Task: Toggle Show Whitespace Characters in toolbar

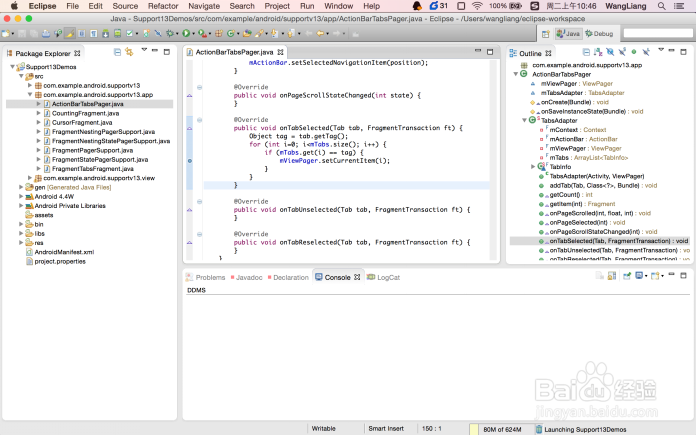Action: [93, 33]
